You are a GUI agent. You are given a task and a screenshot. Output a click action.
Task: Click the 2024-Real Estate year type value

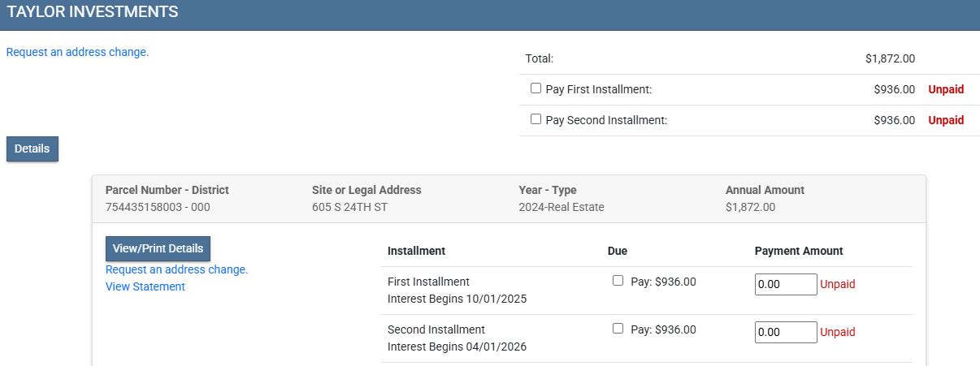[x=561, y=207]
